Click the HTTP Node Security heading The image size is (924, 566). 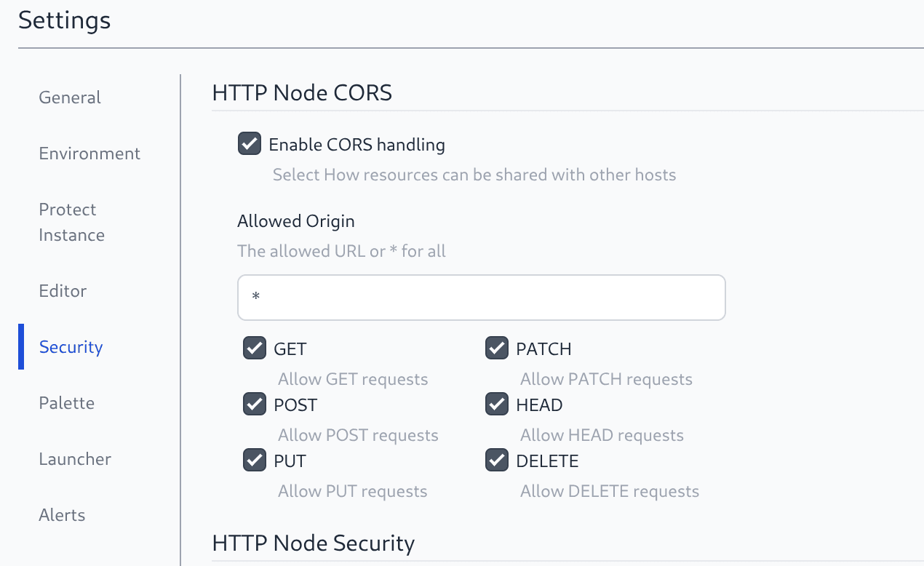click(313, 543)
